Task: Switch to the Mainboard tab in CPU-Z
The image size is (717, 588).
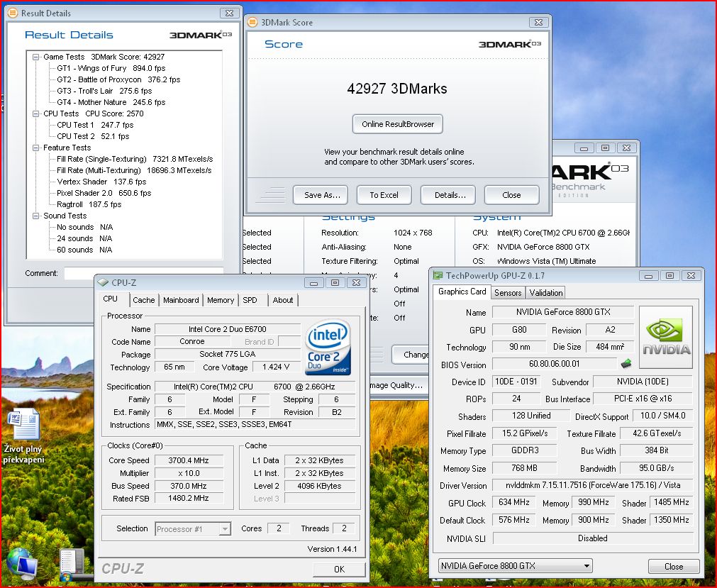Action: pos(181,300)
